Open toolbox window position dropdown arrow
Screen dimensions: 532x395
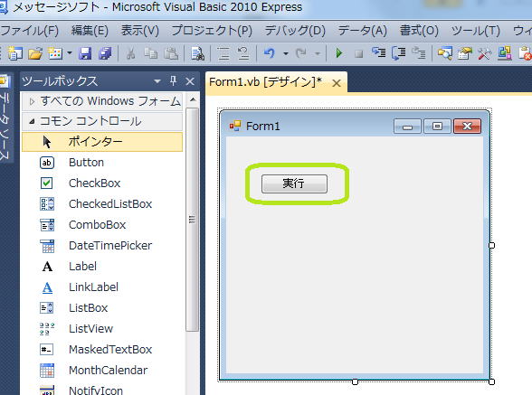pyautogui.click(x=157, y=81)
